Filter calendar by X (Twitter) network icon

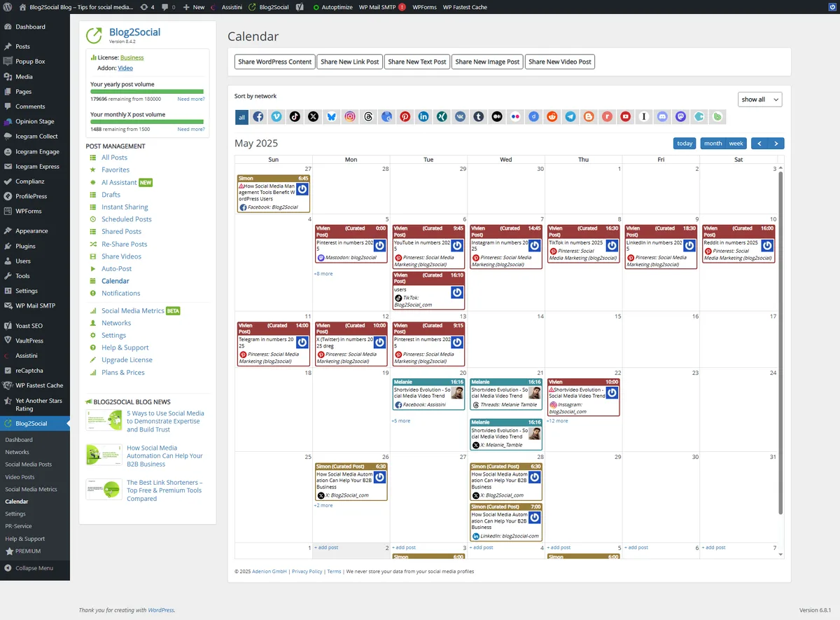click(313, 117)
